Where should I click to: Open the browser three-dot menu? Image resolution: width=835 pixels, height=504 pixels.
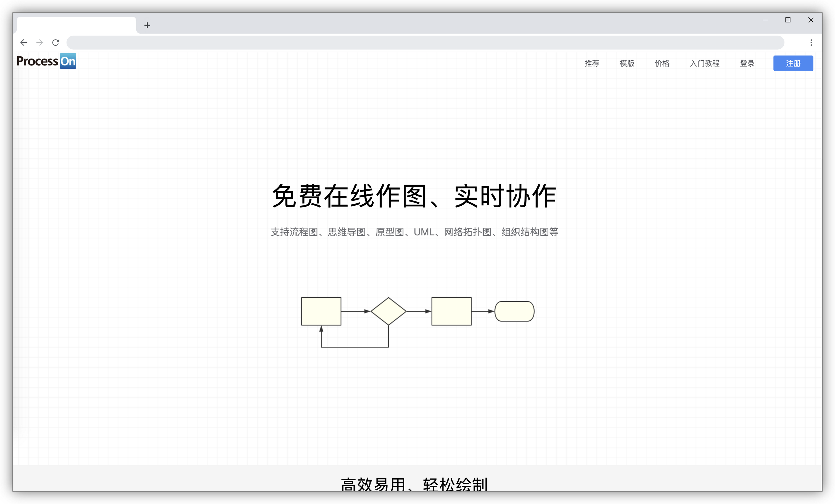tap(811, 42)
